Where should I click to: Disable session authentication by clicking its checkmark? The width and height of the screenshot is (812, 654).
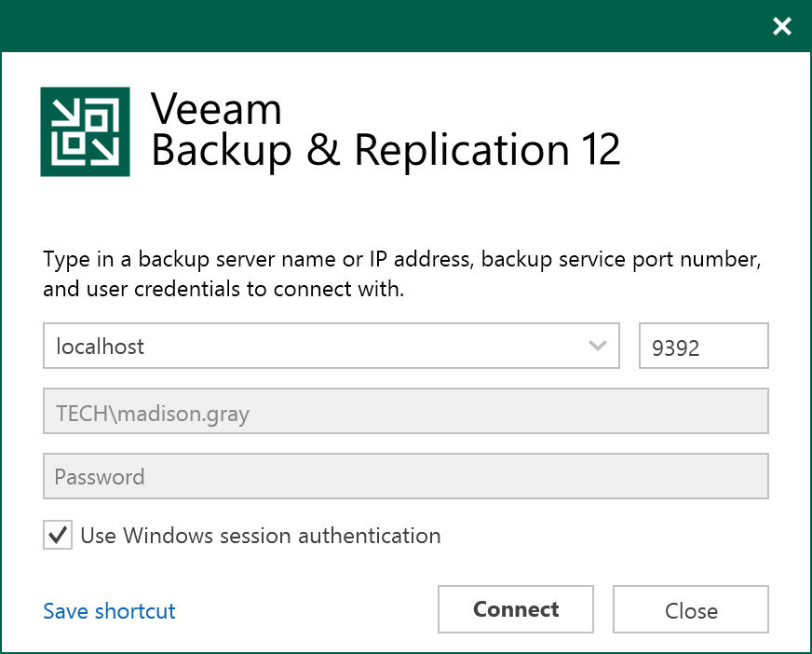point(57,535)
